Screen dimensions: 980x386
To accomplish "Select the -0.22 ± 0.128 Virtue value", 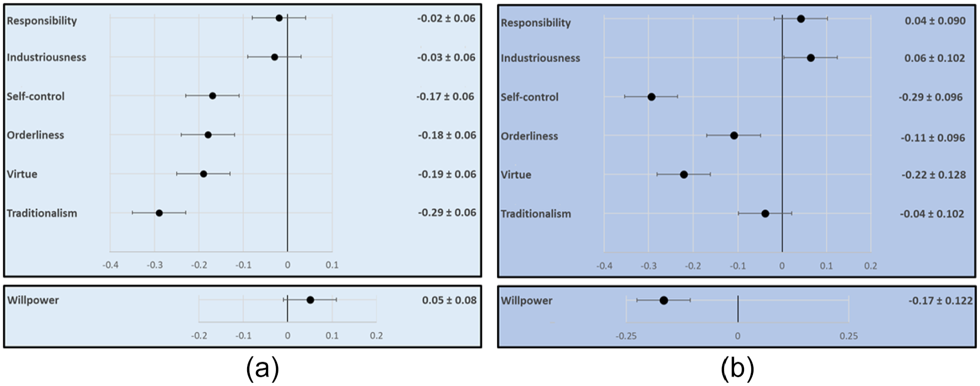I will coord(934,175).
